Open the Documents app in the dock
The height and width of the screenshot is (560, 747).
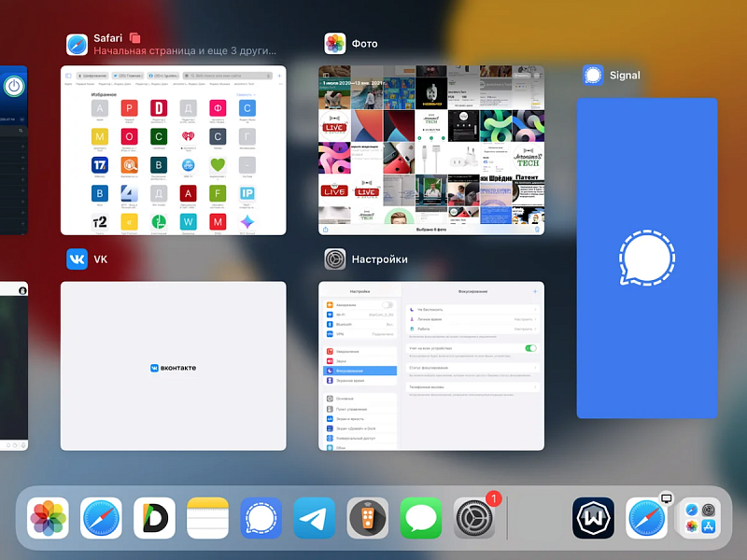(x=154, y=517)
